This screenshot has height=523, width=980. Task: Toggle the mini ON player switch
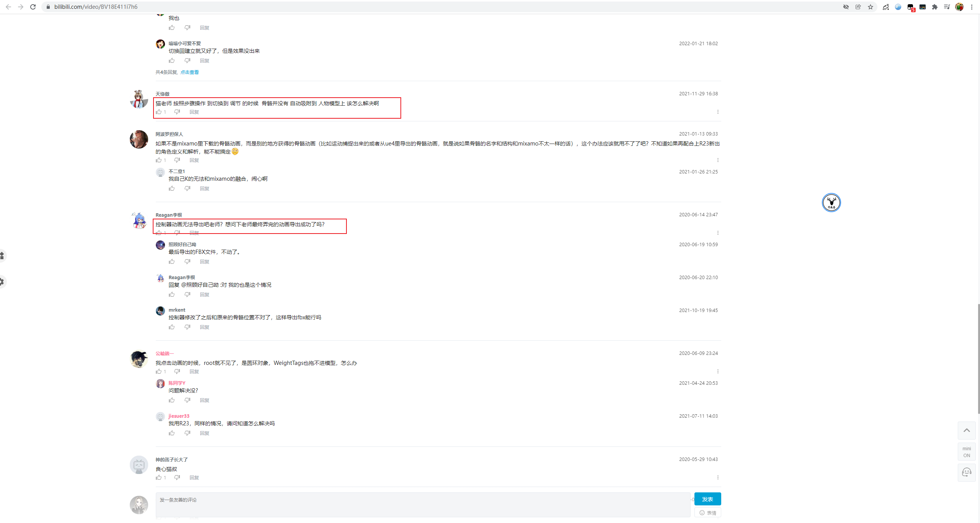click(x=967, y=452)
